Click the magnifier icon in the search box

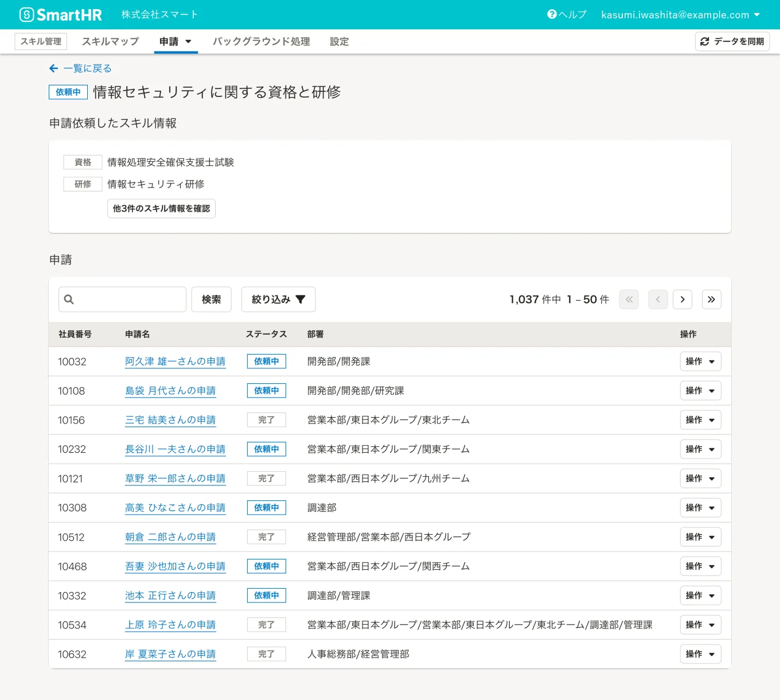coord(69,300)
